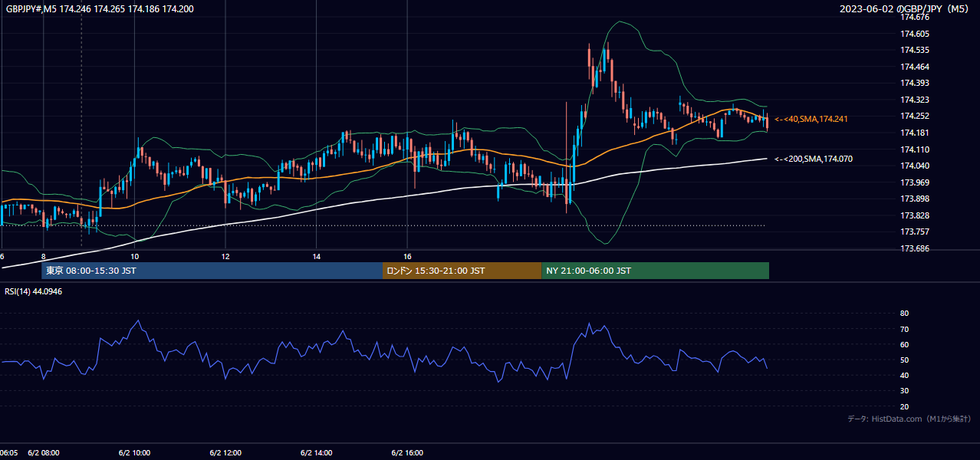
Task: Click the price axis value 174.040
Action: pyautogui.click(x=915, y=166)
